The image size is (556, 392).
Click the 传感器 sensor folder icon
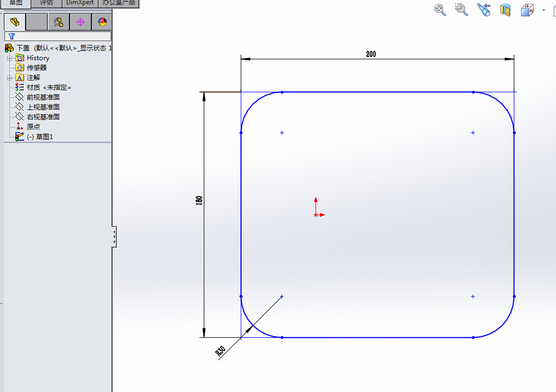click(x=20, y=67)
